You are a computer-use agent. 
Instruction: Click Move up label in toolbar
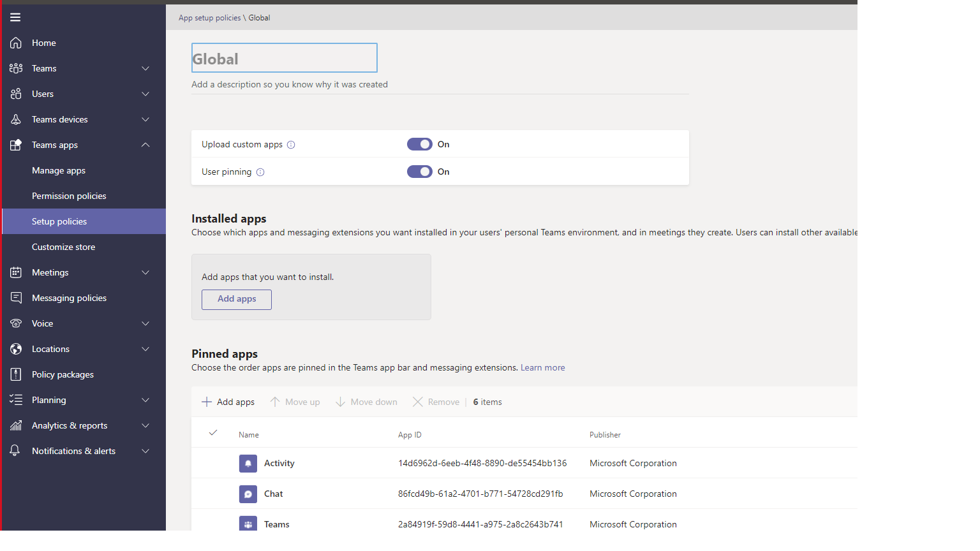[x=302, y=402]
